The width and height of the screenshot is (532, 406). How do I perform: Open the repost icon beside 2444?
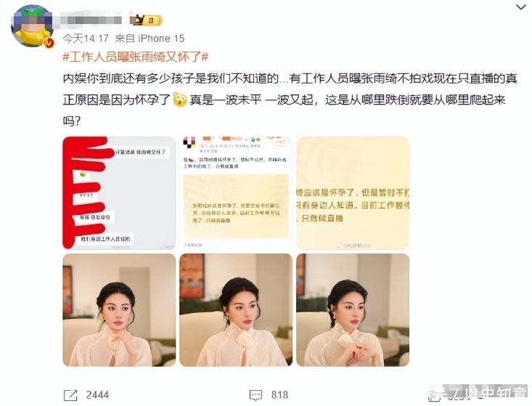(70, 395)
